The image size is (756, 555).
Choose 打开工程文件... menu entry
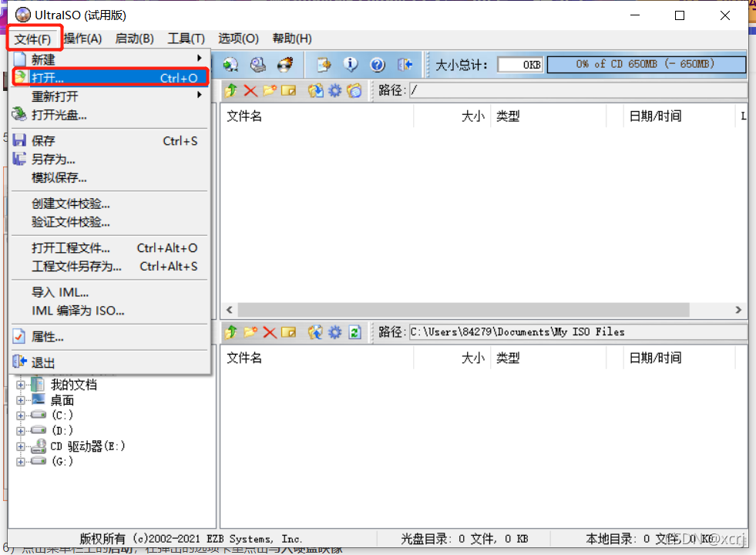[110, 248]
